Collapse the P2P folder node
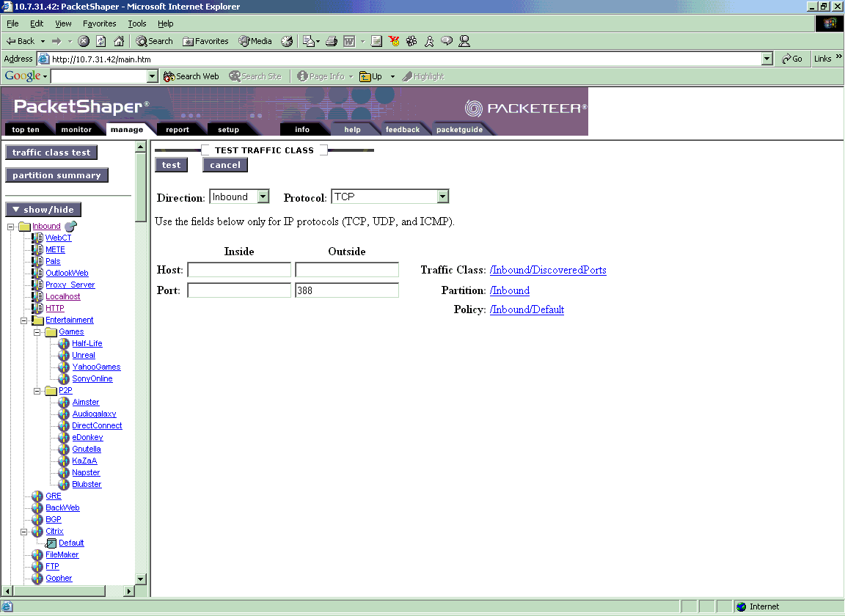 pos(37,391)
